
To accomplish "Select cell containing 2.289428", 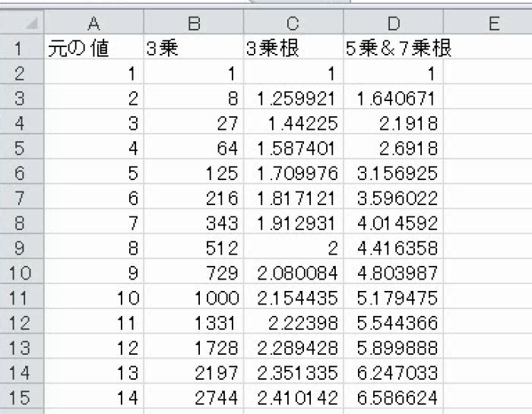I will (x=293, y=346).
